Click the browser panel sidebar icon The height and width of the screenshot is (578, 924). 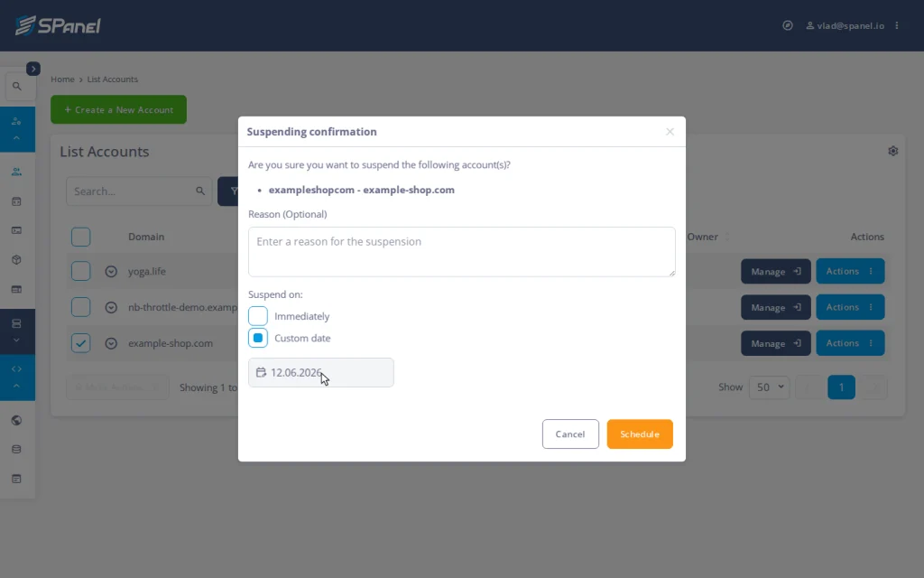click(x=16, y=289)
